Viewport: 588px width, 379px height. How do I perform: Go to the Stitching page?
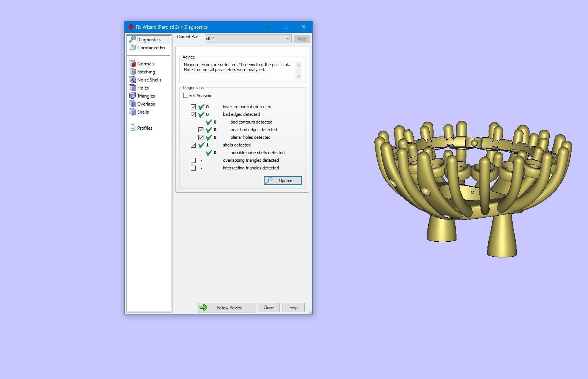click(x=146, y=72)
